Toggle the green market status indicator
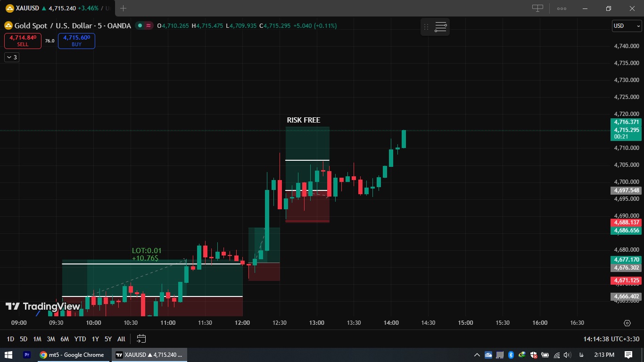The image size is (644, 362). (x=140, y=25)
